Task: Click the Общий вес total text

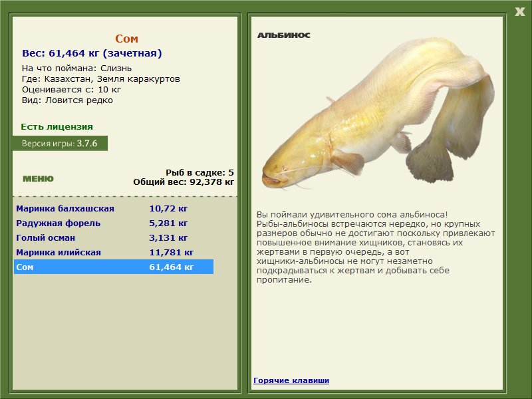Action: (x=184, y=182)
